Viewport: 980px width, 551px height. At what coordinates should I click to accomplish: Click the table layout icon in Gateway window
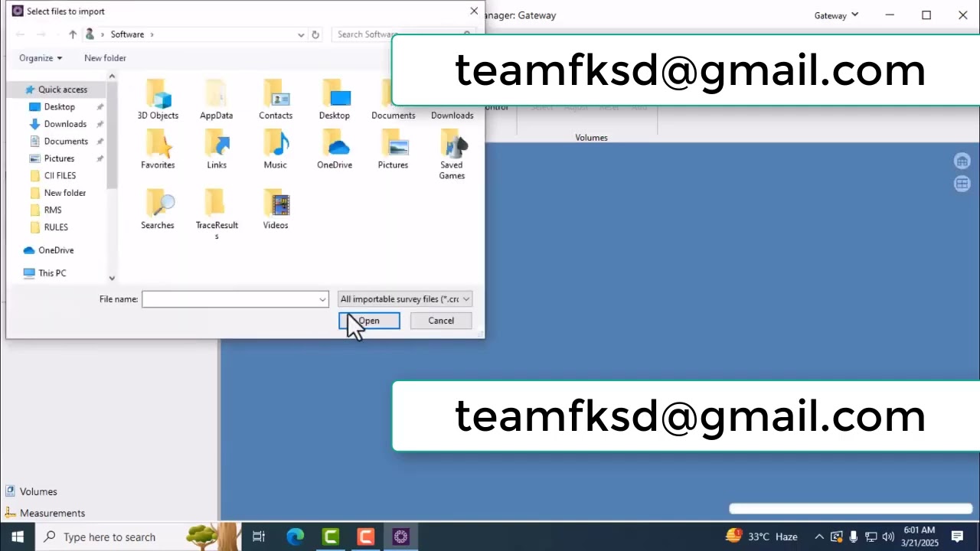click(962, 184)
